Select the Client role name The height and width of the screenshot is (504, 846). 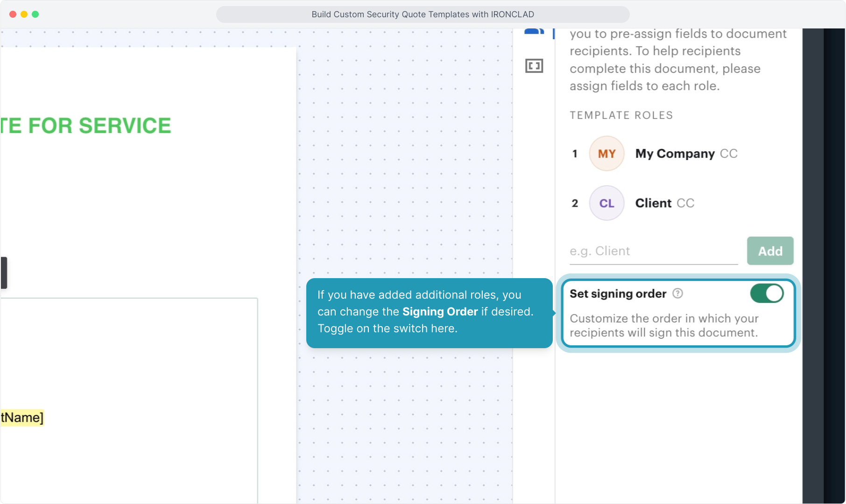coord(653,203)
